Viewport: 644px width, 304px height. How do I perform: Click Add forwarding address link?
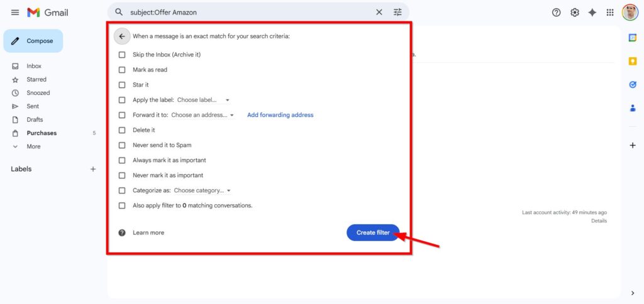pos(280,115)
